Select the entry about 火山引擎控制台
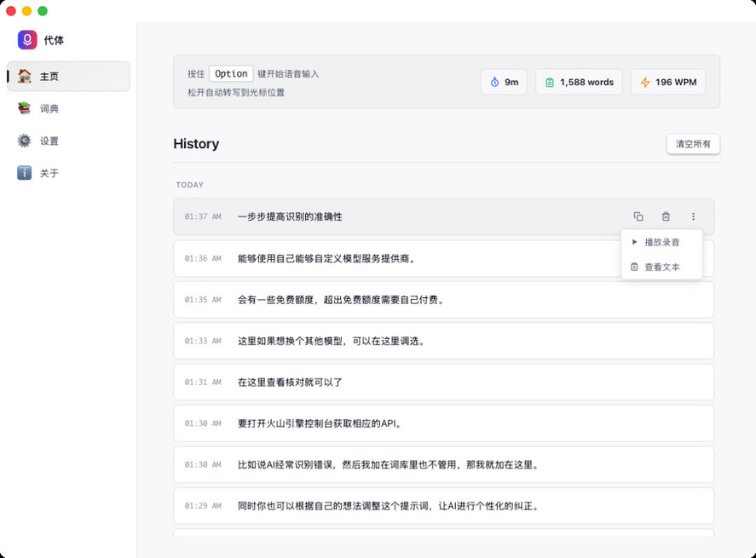 (x=443, y=423)
